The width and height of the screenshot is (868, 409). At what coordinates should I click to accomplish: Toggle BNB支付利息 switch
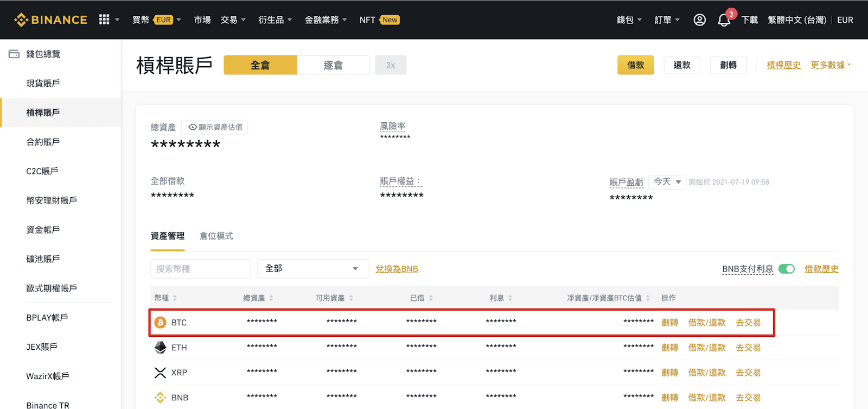point(786,269)
